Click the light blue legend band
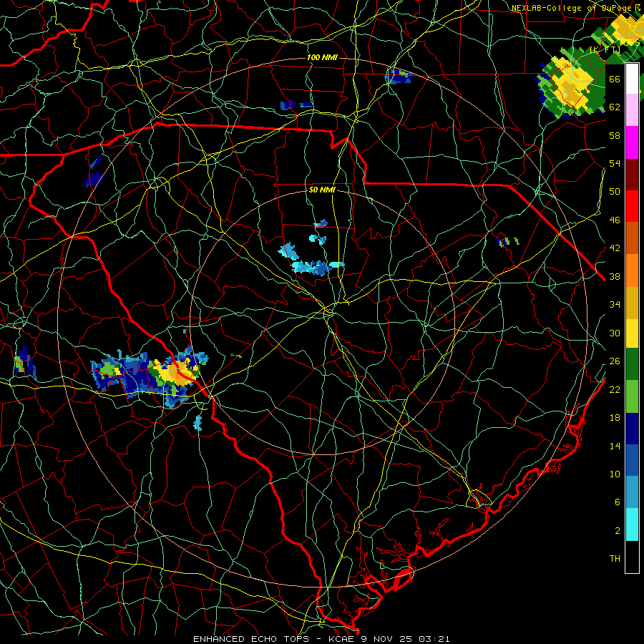This screenshot has width=644, height=644. point(632,492)
